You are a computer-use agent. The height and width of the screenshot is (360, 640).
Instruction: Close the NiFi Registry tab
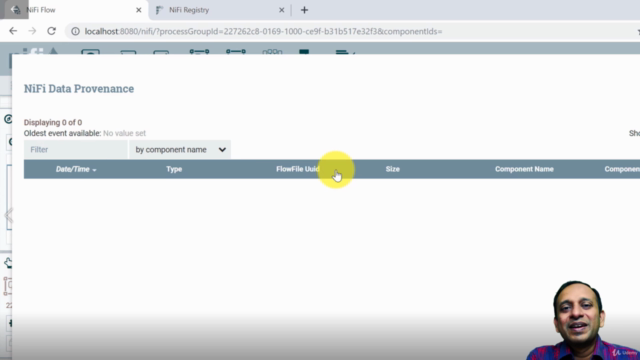tap(281, 10)
